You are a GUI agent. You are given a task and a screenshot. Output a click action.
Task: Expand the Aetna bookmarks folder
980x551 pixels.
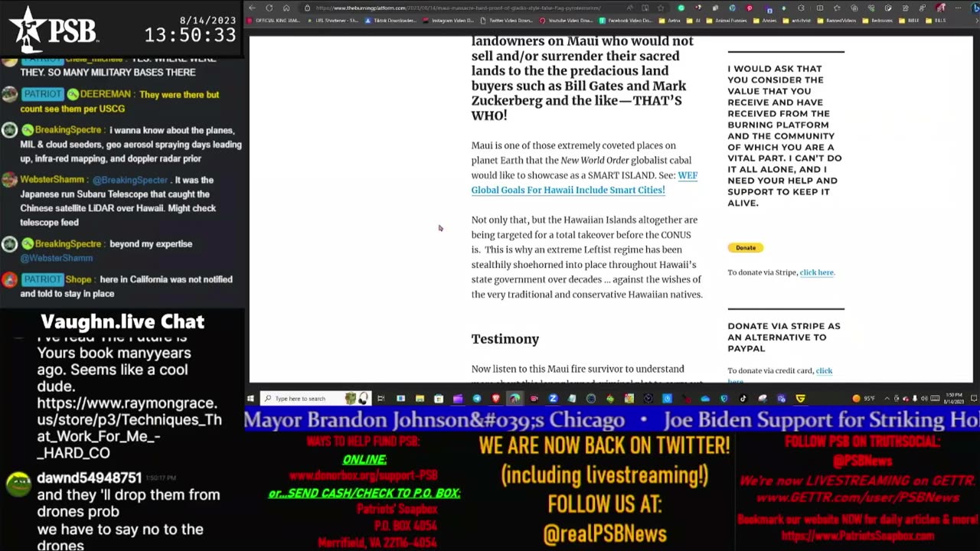click(671, 21)
